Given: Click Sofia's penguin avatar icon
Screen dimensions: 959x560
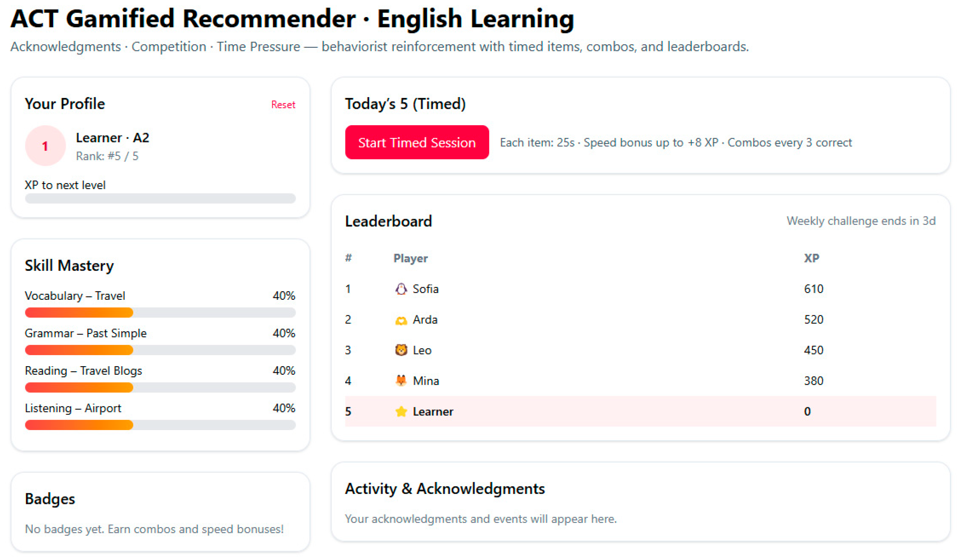Looking at the screenshot, I should 401,289.
